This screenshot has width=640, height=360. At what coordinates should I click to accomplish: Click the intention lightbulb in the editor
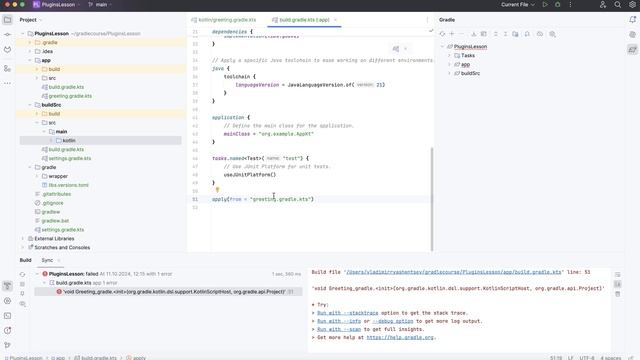coord(217,190)
